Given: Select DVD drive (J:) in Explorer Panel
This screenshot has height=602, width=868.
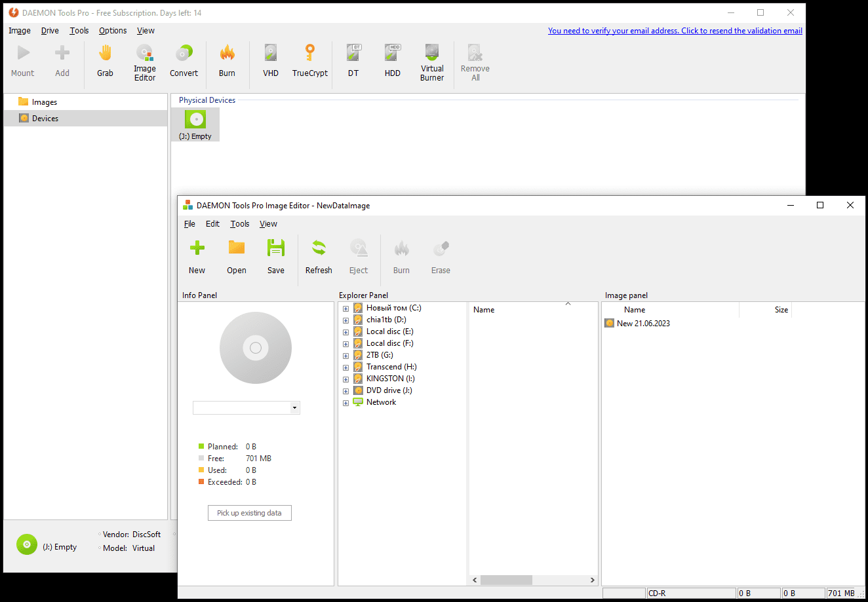Looking at the screenshot, I should 389,390.
